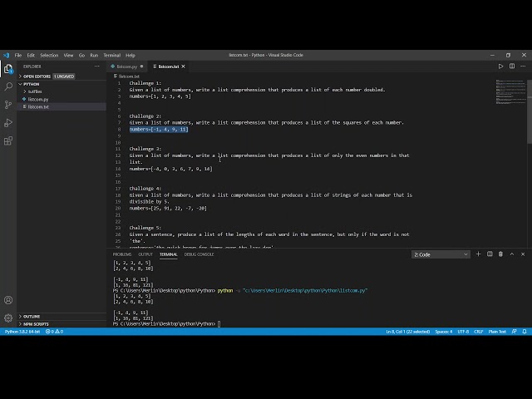Viewport: 532px width, 399px height.
Task: Switch to the Output panel tab
Action: [145, 254]
